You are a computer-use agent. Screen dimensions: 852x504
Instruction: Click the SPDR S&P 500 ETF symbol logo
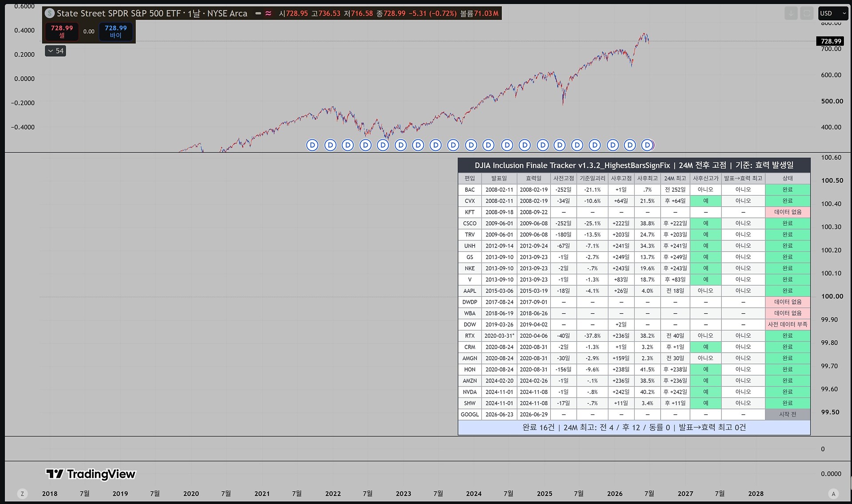click(x=50, y=13)
